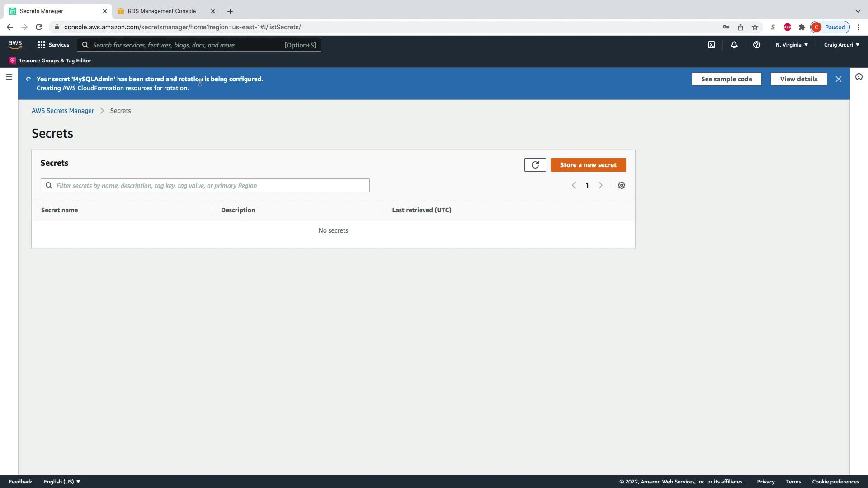
Task: Expand the Craig Arcuri account menu
Action: 841,45
